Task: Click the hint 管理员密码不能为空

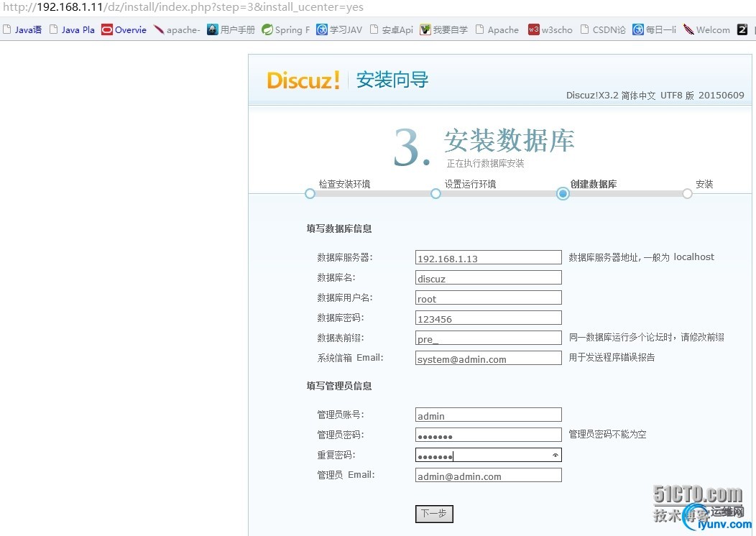Action: (607, 434)
